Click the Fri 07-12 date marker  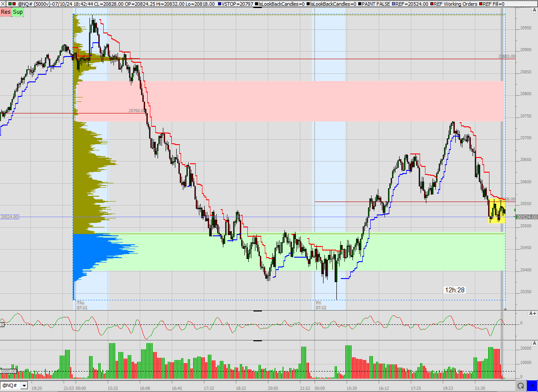(x=321, y=305)
